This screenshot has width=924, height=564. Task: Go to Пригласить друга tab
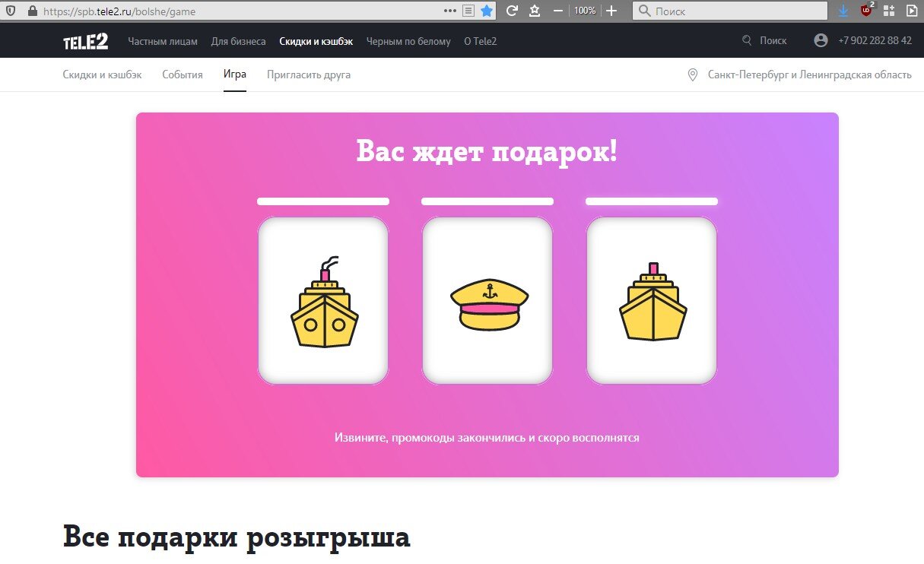coord(309,74)
